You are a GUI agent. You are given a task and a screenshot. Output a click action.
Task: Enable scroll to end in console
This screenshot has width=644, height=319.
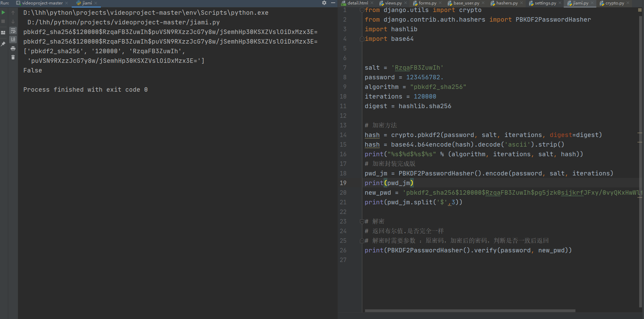(x=13, y=39)
